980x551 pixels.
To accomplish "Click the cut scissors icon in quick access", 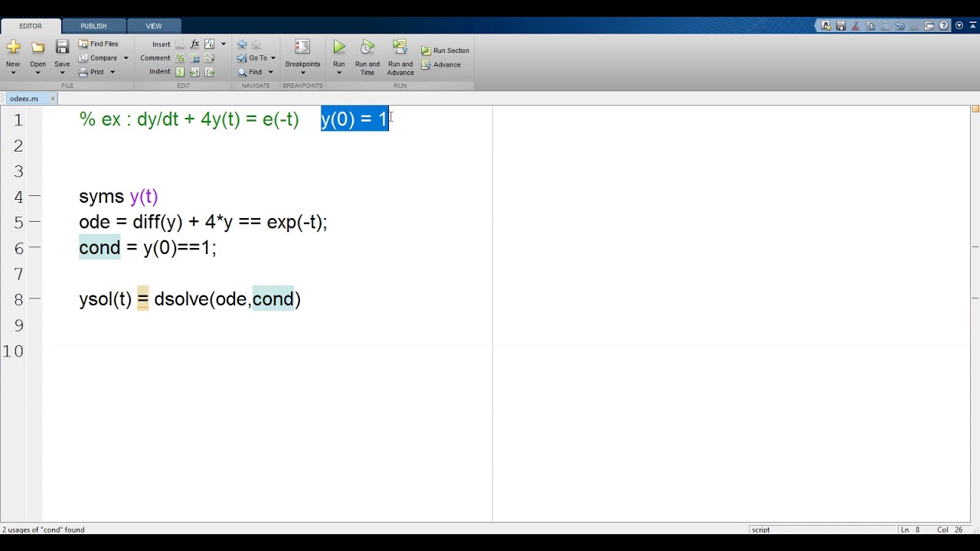I will click(x=856, y=26).
